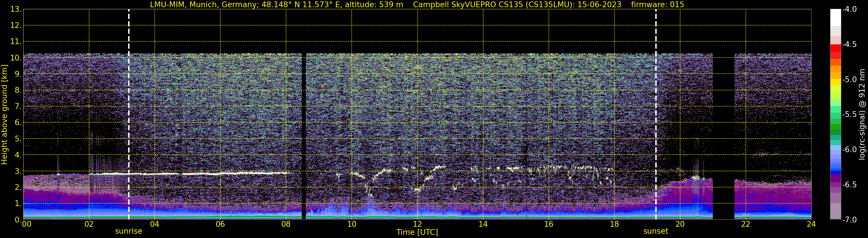This screenshot has height=238, width=868.
Task: Click the '3.' height axis tick label
Action: tap(18, 171)
